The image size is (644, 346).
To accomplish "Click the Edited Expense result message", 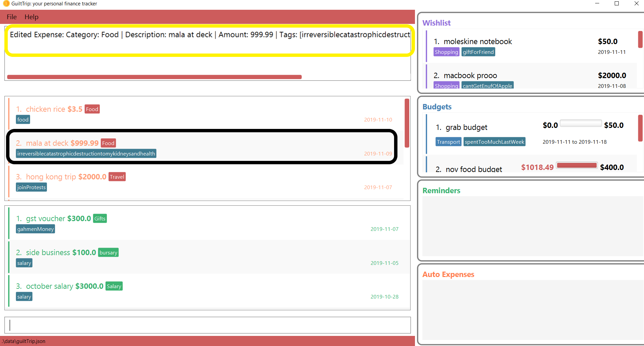I will [210, 35].
